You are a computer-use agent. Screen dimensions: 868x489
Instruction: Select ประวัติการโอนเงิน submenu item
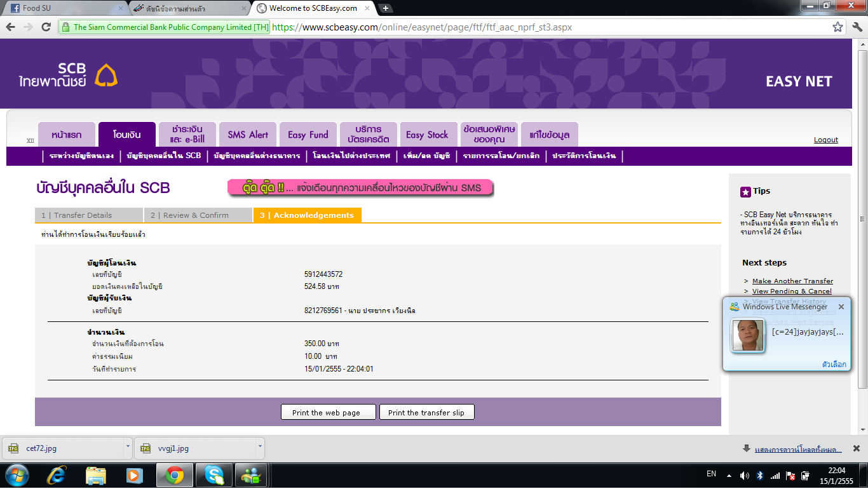(x=584, y=156)
